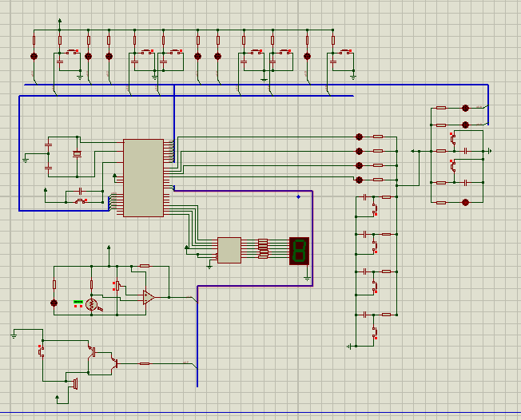The height and width of the screenshot is (420, 521).
Task: Select the large microcontroller chip
Action: coord(143,178)
